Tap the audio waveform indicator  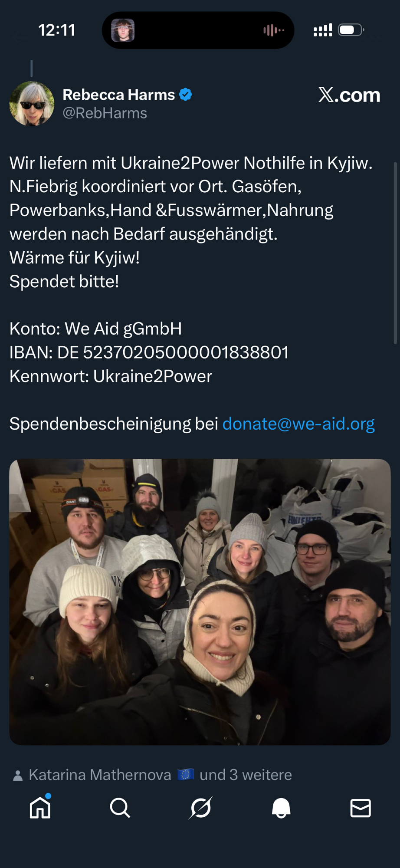[274, 30]
